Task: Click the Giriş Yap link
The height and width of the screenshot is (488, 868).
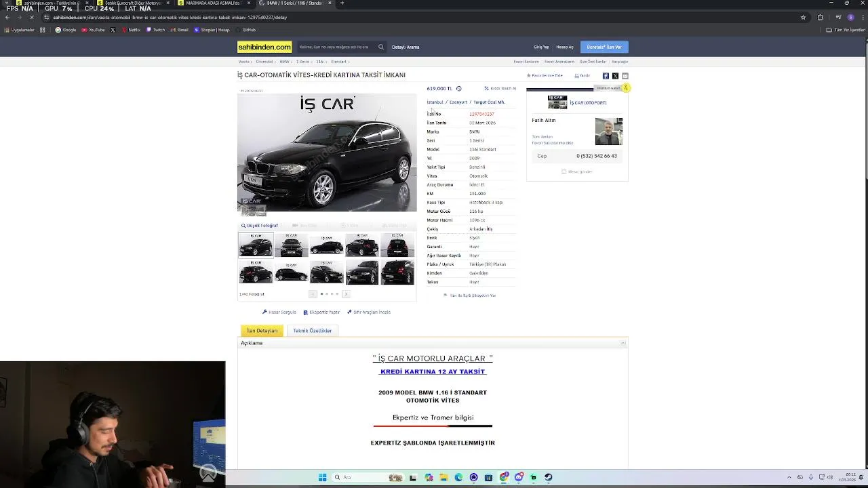Action: click(x=541, y=47)
